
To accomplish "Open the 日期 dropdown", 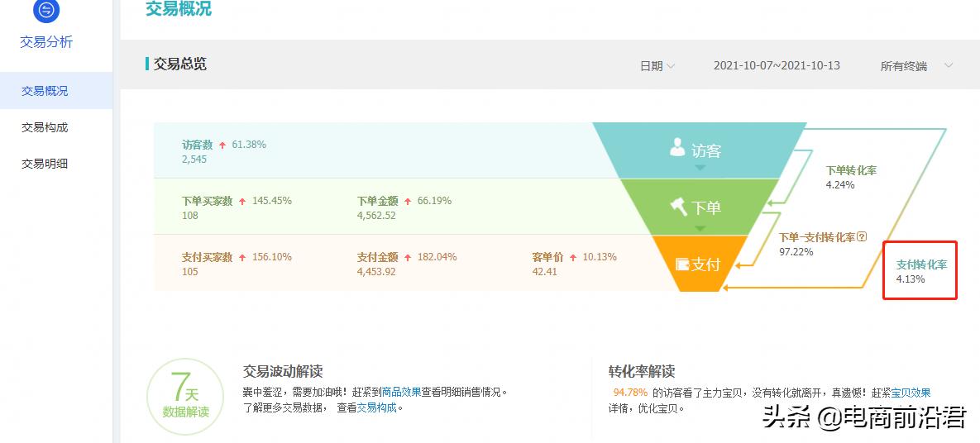I will [657, 65].
